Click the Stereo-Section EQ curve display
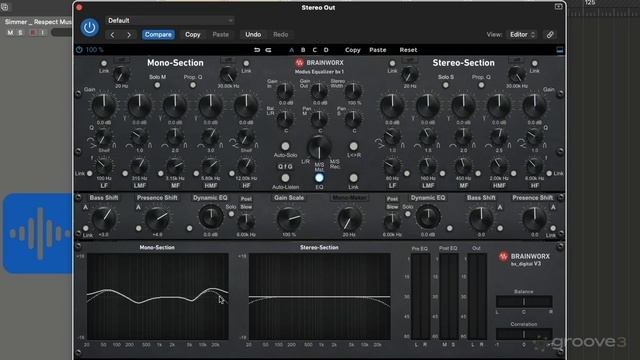 point(319,296)
